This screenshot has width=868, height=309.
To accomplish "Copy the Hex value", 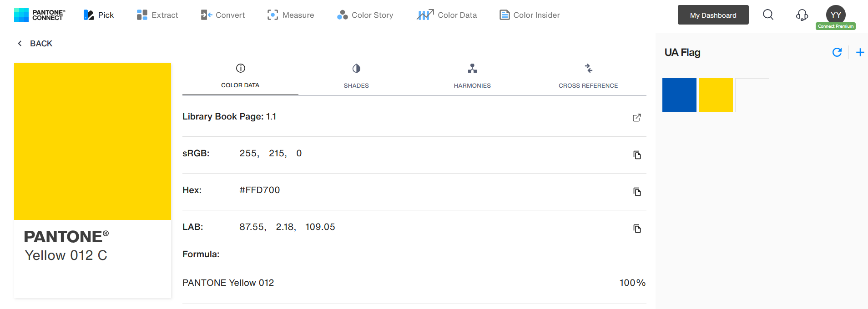I will (637, 192).
